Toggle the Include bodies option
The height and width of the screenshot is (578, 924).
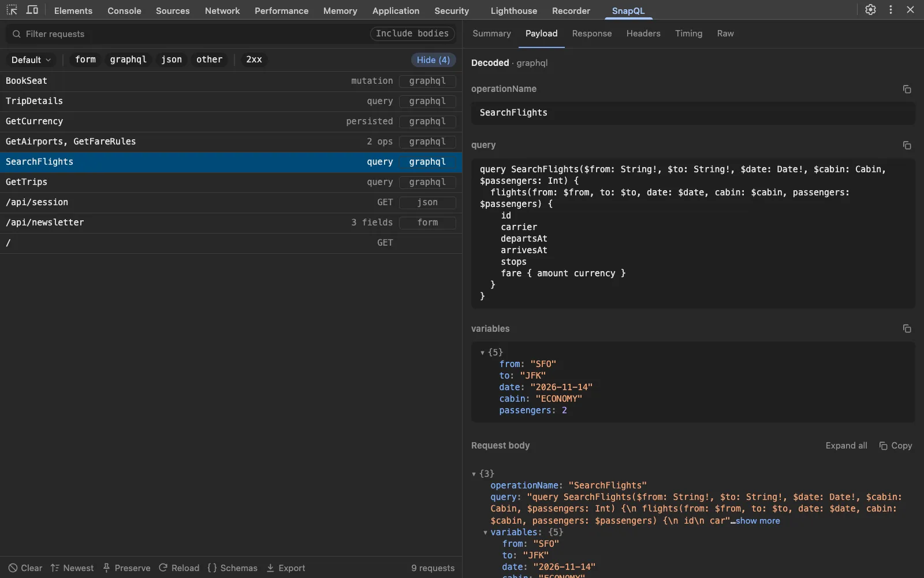(412, 34)
